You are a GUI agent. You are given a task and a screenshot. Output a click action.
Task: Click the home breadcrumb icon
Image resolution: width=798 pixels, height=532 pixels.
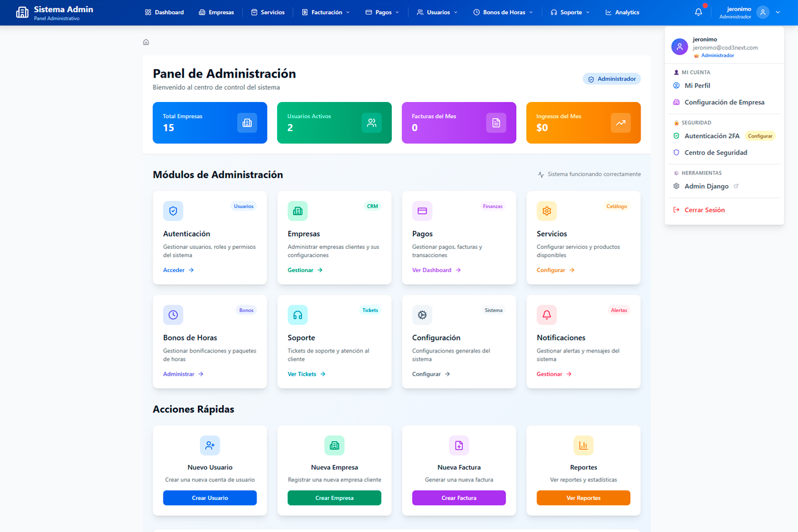[x=146, y=42]
